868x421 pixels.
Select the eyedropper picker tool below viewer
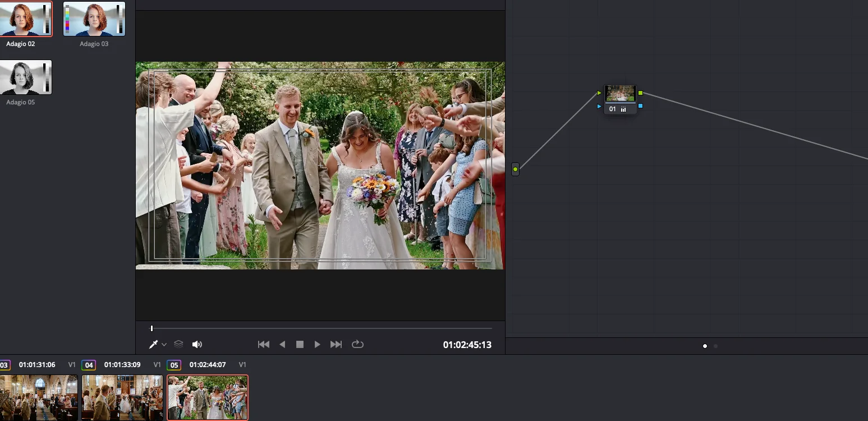pyautogui.click(x=153, y=344)
